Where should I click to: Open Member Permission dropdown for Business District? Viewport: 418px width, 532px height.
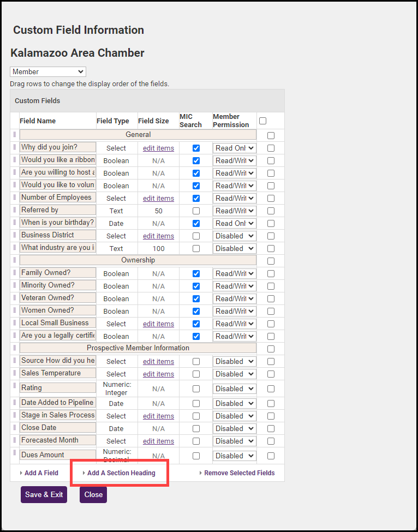coord(234,236)
